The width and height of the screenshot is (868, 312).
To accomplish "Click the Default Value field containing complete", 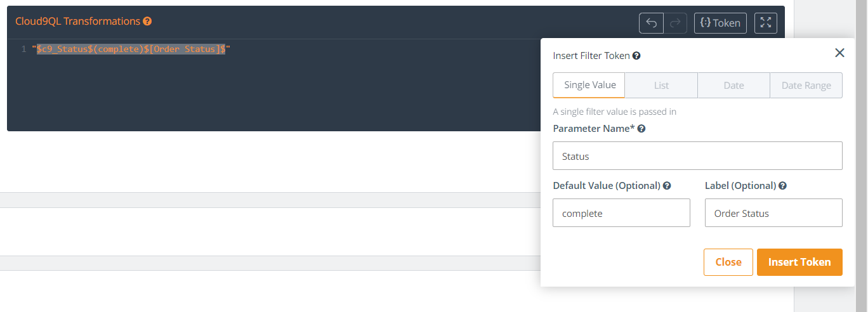I will tap(621, 213).
